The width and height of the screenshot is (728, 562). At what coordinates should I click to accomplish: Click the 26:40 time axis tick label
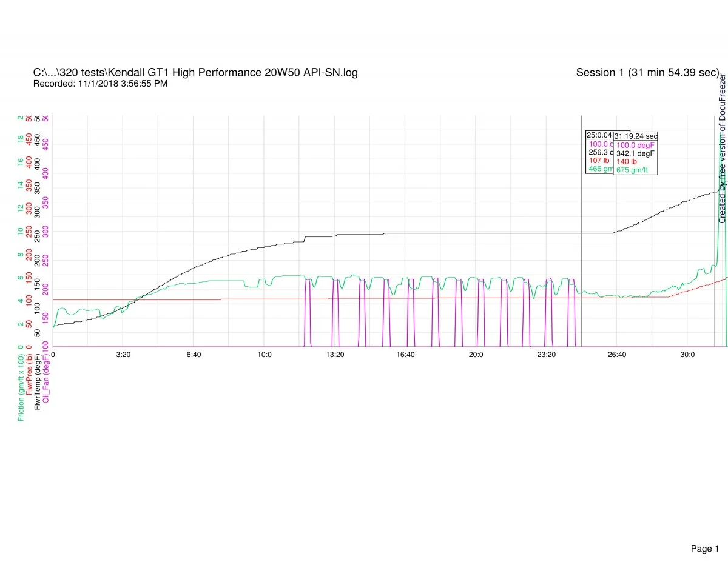[616, 354]
